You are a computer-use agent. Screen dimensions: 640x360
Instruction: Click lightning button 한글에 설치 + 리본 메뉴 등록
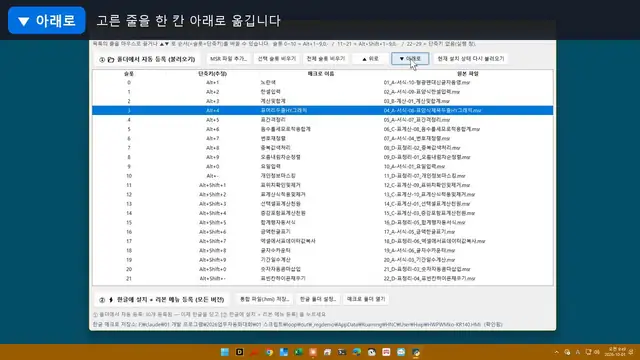click(x=162, y=300)
